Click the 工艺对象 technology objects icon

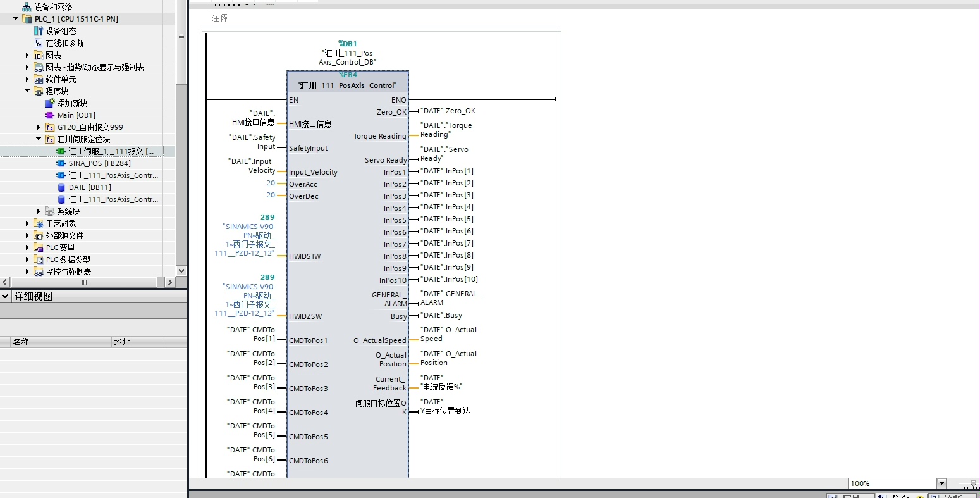point(38,223)
